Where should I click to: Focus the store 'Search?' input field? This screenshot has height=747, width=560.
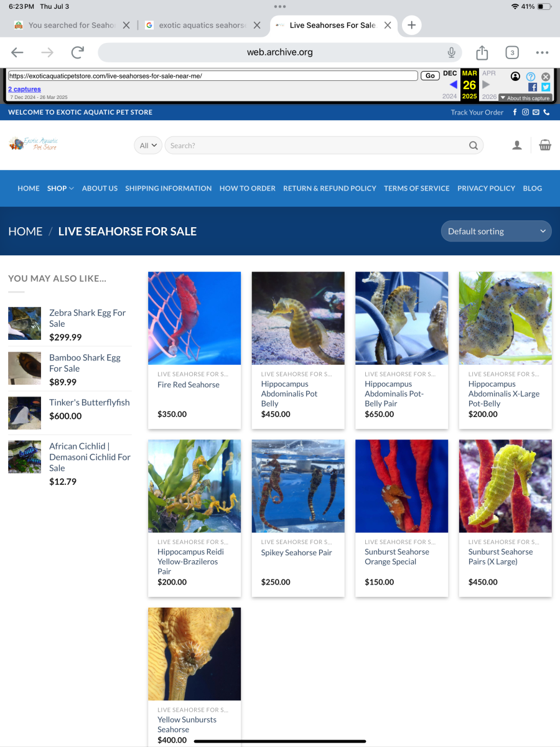coord(317,146)
